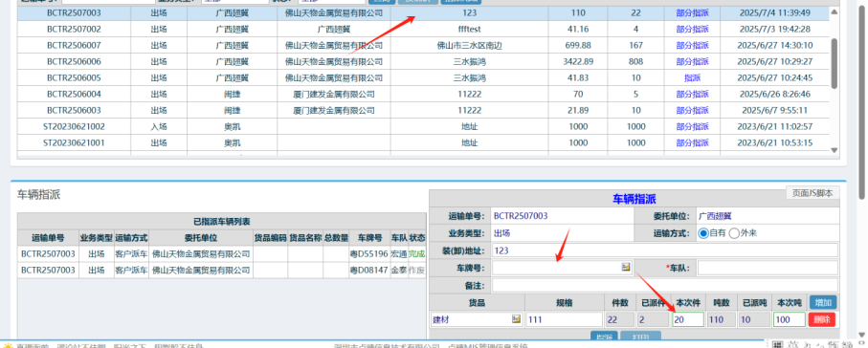
Task: Open the goods picker icon beside 建材
Action: pos(517,319)
